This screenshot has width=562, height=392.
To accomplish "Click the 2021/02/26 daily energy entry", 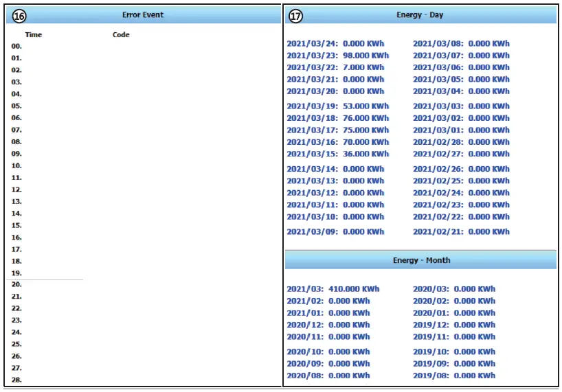I will pyautogui.click(x=461, y=169).
